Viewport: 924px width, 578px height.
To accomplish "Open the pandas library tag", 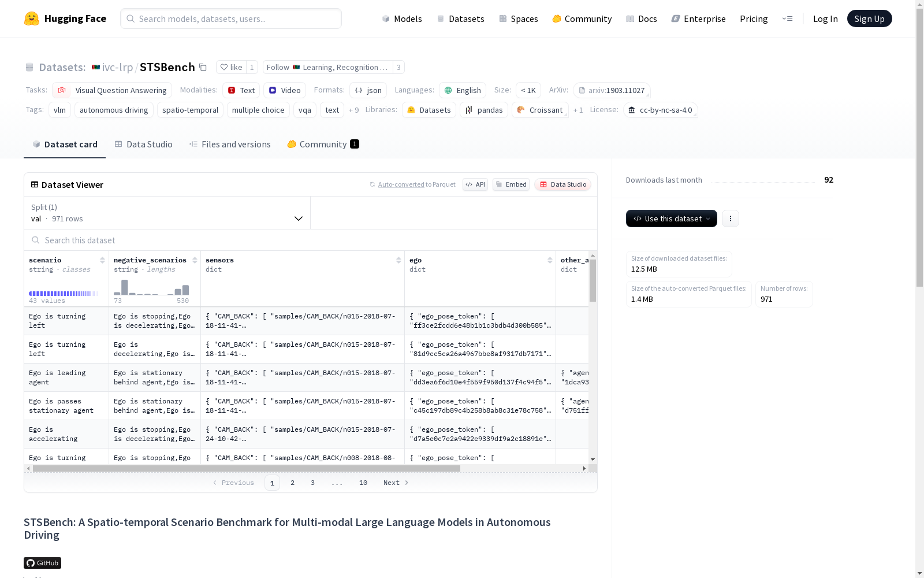I will coord(484,110).
